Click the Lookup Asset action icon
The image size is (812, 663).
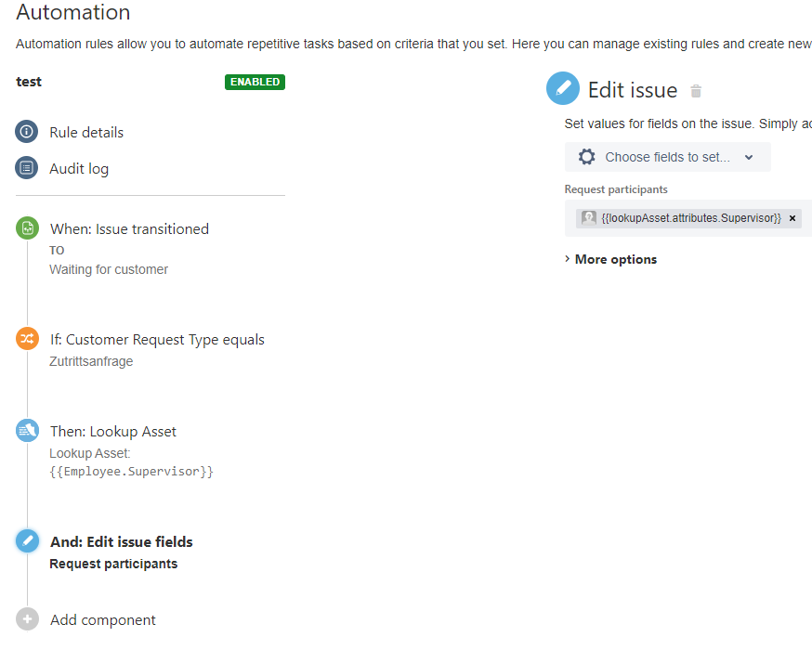click(x=27, y=431)
